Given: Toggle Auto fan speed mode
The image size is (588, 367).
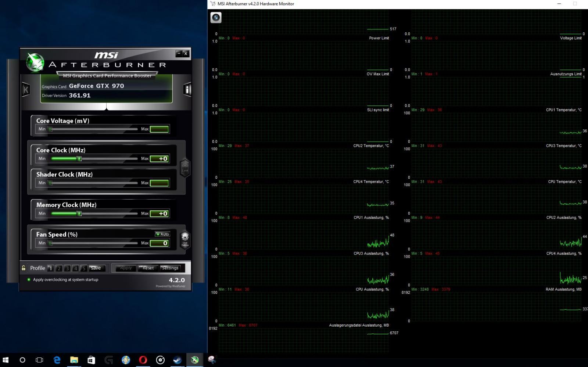Looking at the screenshot, I should tap(162, 234).
